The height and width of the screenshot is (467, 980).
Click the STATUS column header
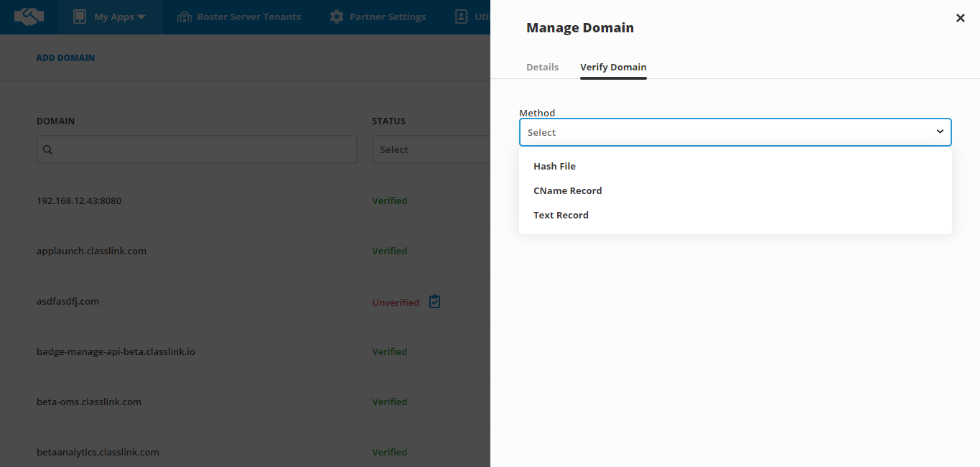tap(388, 121)
